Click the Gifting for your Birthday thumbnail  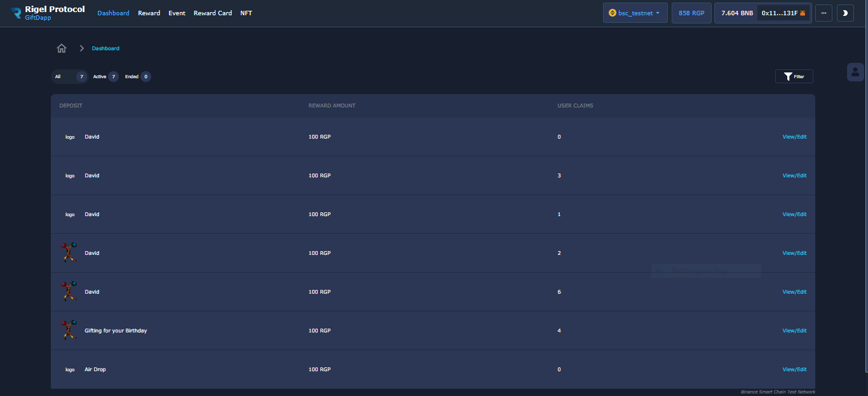69,331
